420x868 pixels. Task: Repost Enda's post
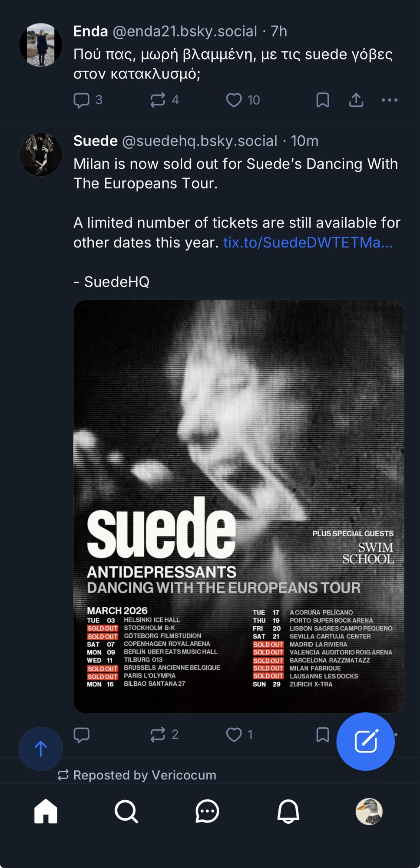(158, 100)
